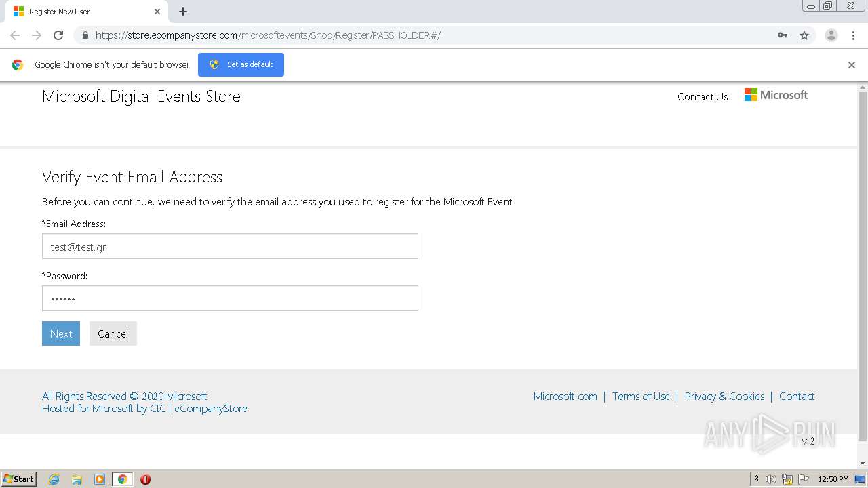Select Chrome taskbar icon
The width and height of the screenshot is (868, 488).
tap(122, 479)
